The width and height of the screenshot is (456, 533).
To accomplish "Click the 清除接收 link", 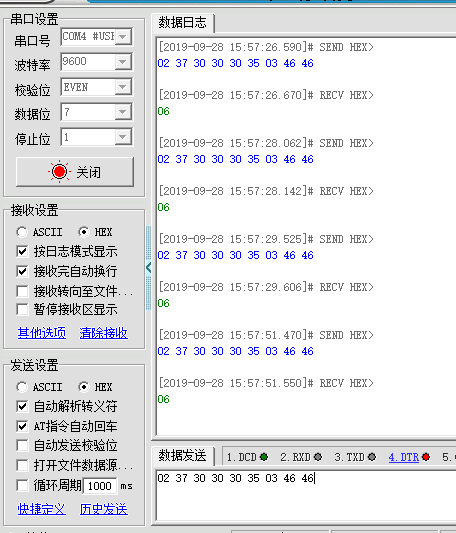I will pos(104,333).
